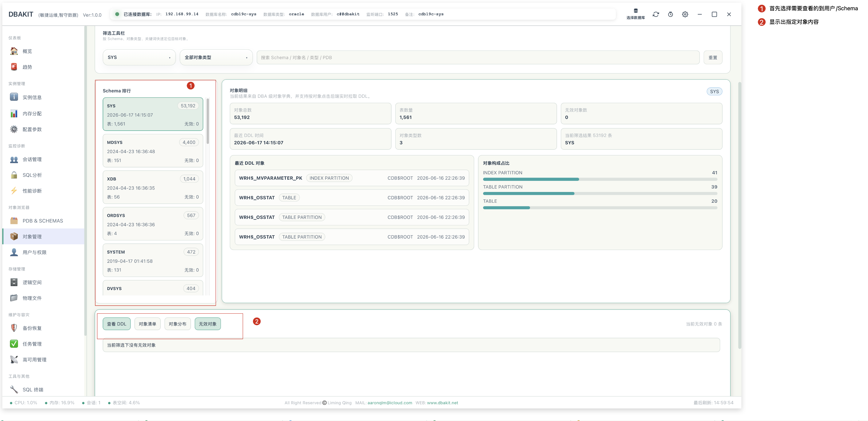Open www.dbakit.net website link
This screenshot has height=421, width=868.
(442, 403)
